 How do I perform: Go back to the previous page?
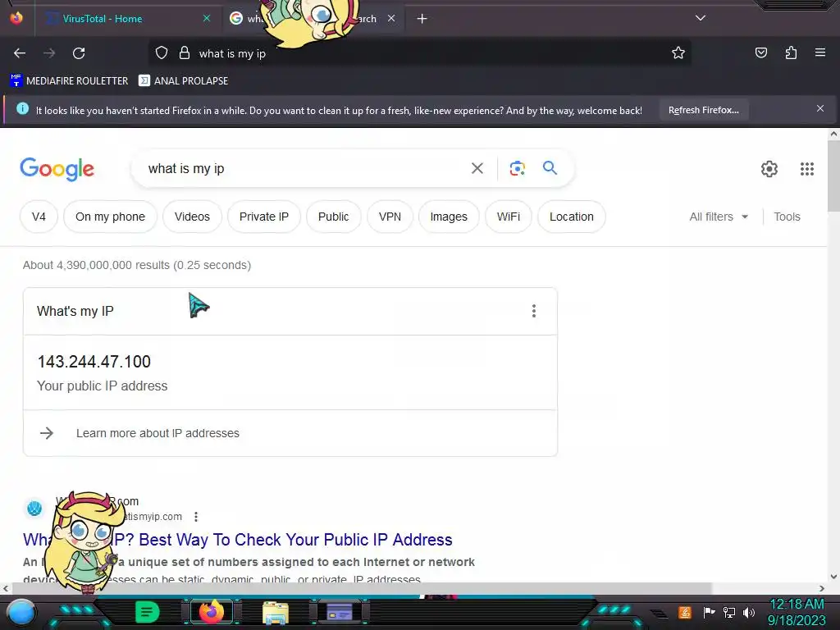20,53
